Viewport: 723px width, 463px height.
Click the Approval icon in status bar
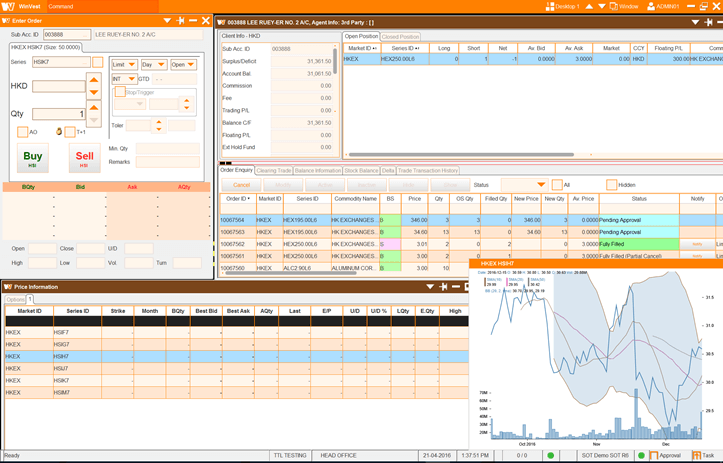[654, 455]
